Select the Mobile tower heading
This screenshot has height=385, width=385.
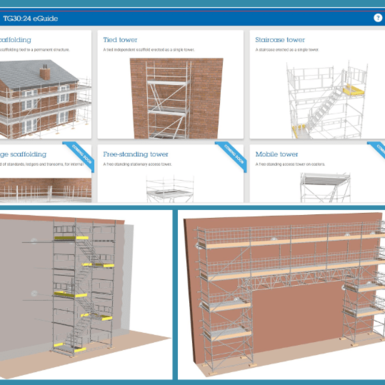[x=276, y=154]
